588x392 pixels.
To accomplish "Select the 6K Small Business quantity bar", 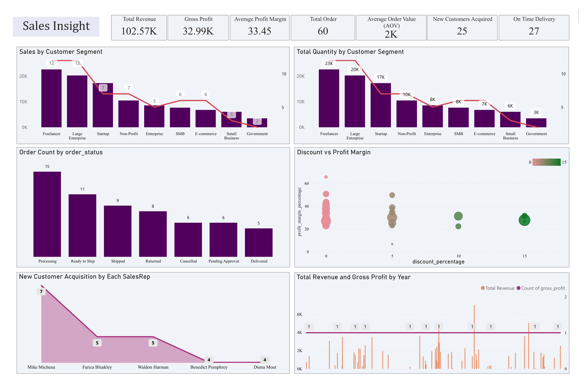I will coord(510,119).
